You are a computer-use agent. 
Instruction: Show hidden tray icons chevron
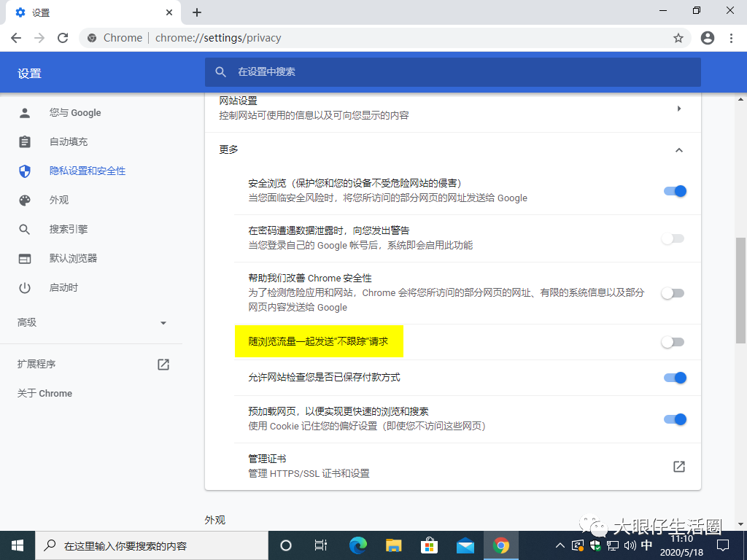[x=560, y=545]
